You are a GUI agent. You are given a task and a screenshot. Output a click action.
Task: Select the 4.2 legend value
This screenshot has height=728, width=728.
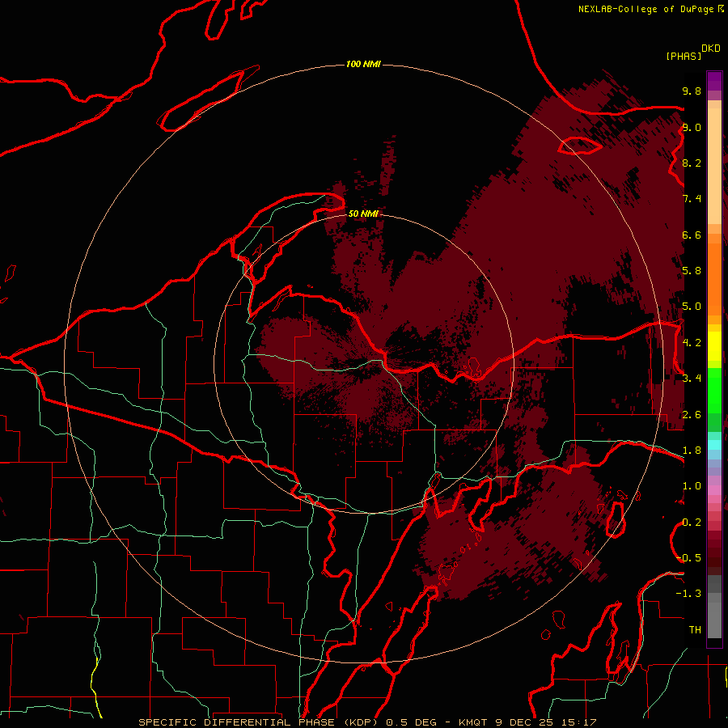(692, 343)
